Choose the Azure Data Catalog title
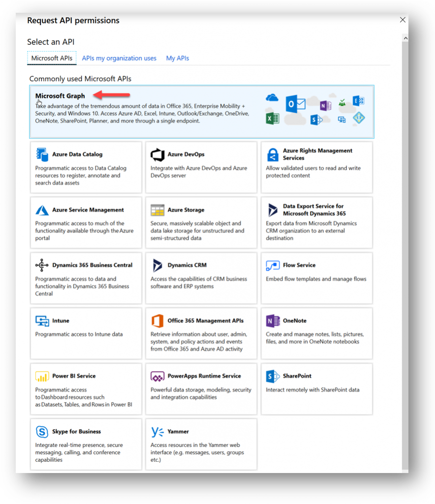Screen dimensions: 435x504 coord(77,154)
